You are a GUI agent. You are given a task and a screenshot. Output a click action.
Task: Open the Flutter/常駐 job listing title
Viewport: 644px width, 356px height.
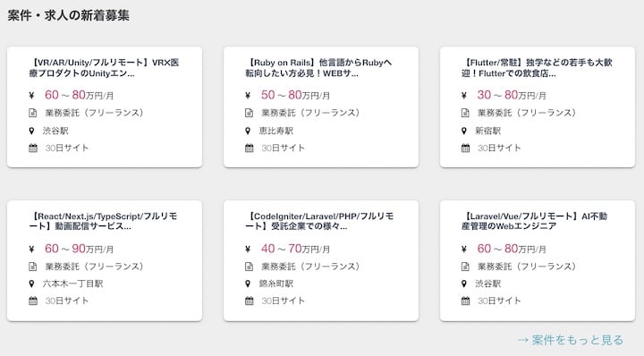[x=537, y=68]
